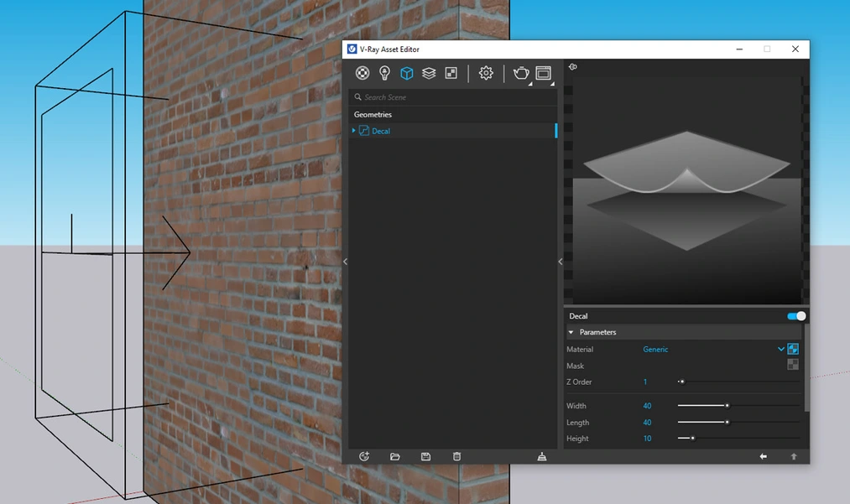Open the Material dropdown chevron
850x504 pixels.
point(780,349)
